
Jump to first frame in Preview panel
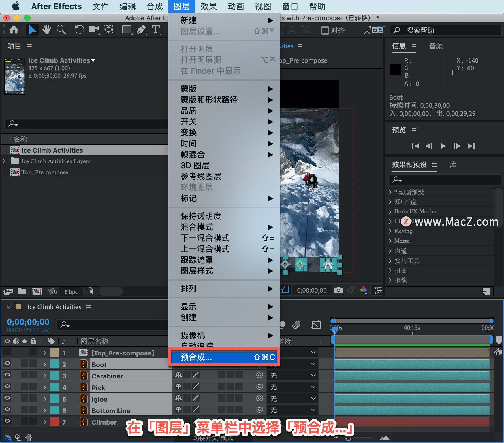(415, 146)
